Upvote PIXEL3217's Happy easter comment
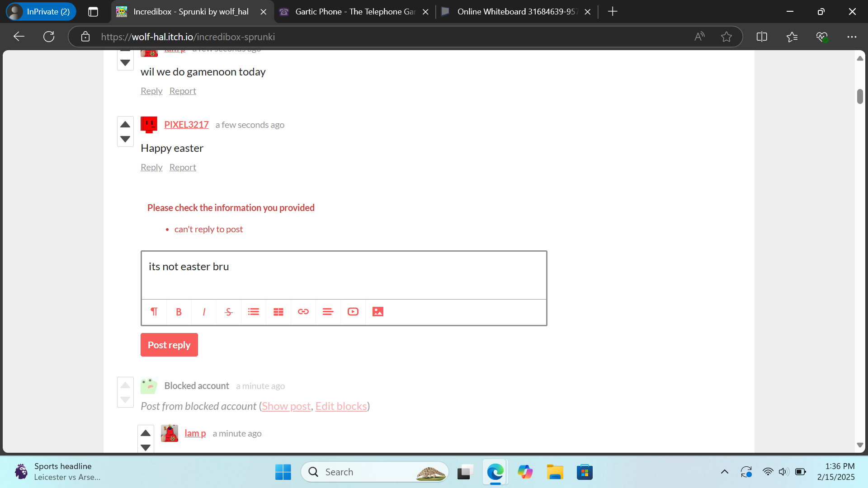The image size is (868, 488). coord(125,125)
